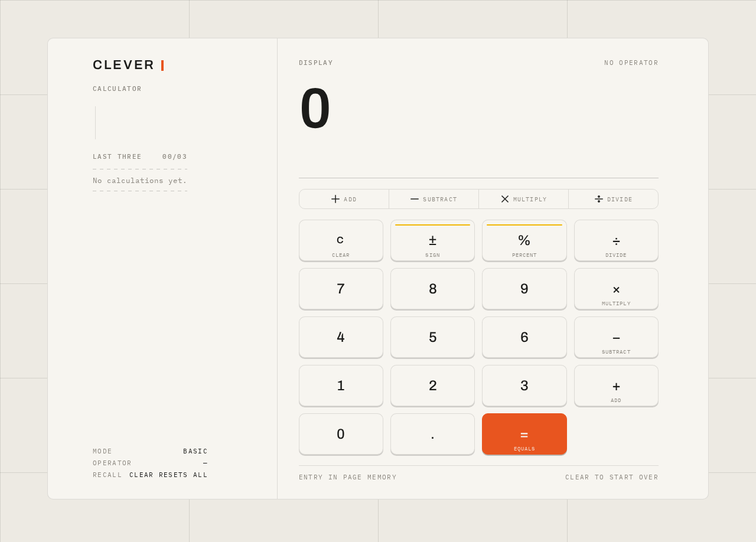The width and height of the screenshot is (756, 542).
Task: Click the "CLEAR RESETS ALL" recall text
Action: click(x=169, y=475)
